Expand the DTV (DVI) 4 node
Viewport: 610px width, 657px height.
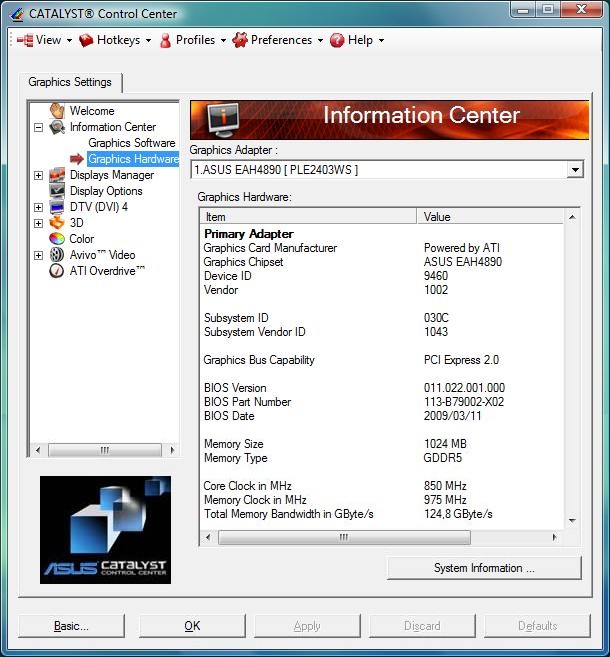pos(39,207)
